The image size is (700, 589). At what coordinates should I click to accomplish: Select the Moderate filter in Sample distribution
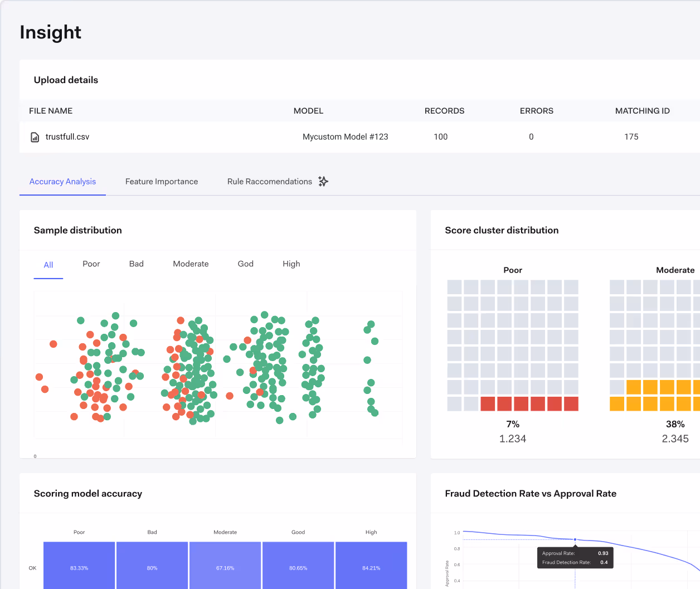[x=191, y=264]
